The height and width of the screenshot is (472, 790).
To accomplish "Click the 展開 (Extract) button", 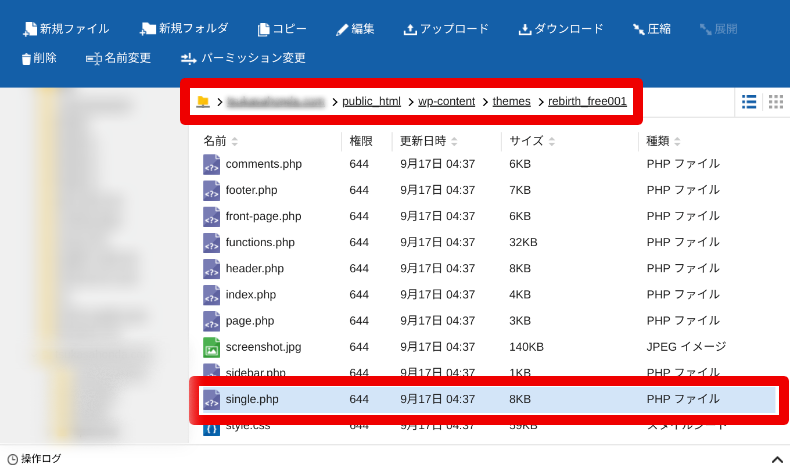I will [x=718, y=29].
